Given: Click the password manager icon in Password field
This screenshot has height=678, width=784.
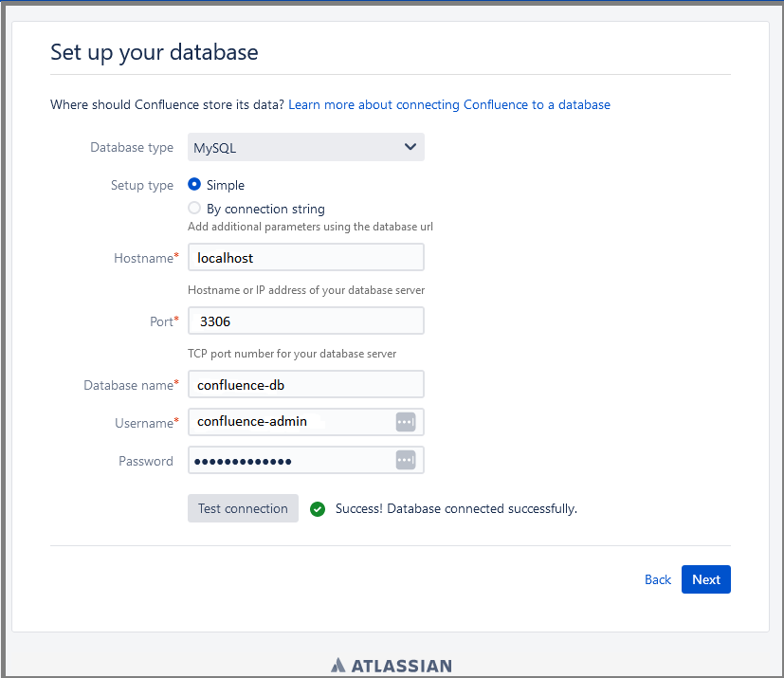Looking at the screenshot, I should pyautogui.click(x=406, y=460).
